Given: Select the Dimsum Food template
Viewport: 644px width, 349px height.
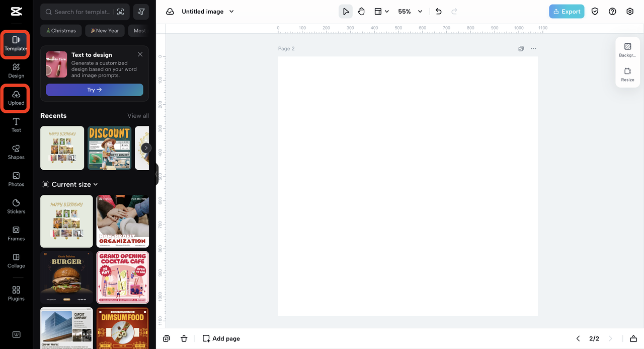Looking at the screenshot, I should (x=122, y=328).
